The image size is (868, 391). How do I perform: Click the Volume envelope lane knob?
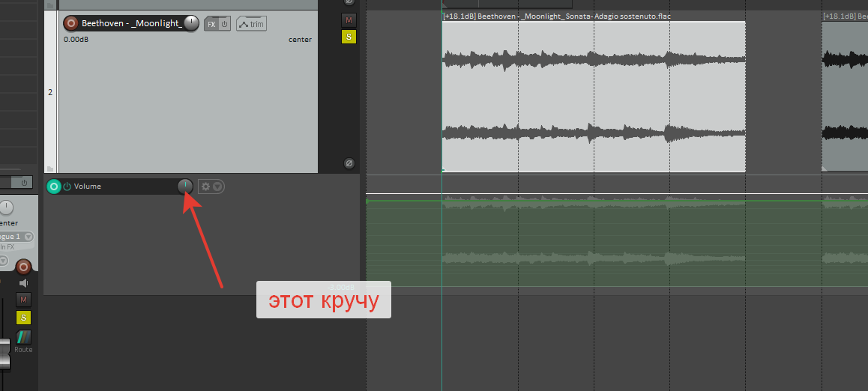[185, 187]
